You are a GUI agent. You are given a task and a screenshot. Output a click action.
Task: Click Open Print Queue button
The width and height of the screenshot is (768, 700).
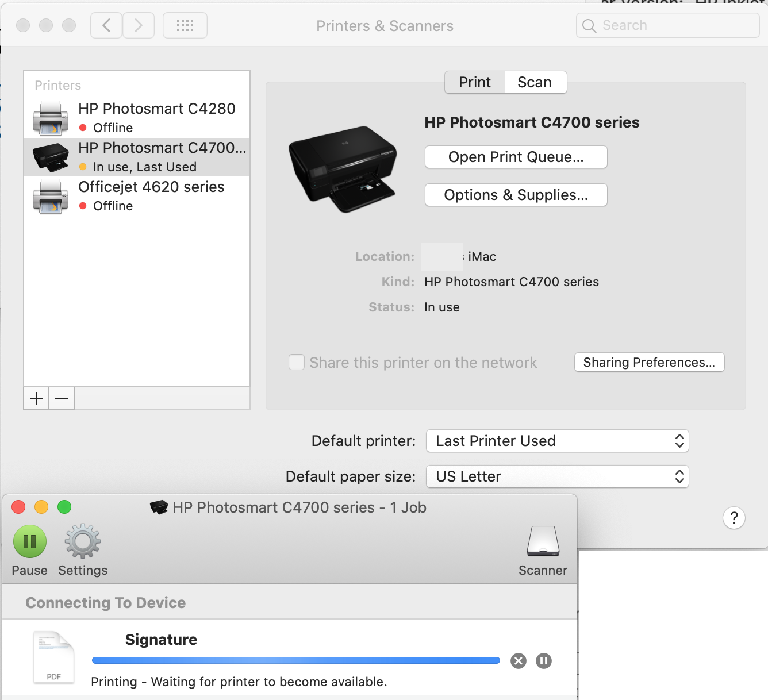[516, 157]
